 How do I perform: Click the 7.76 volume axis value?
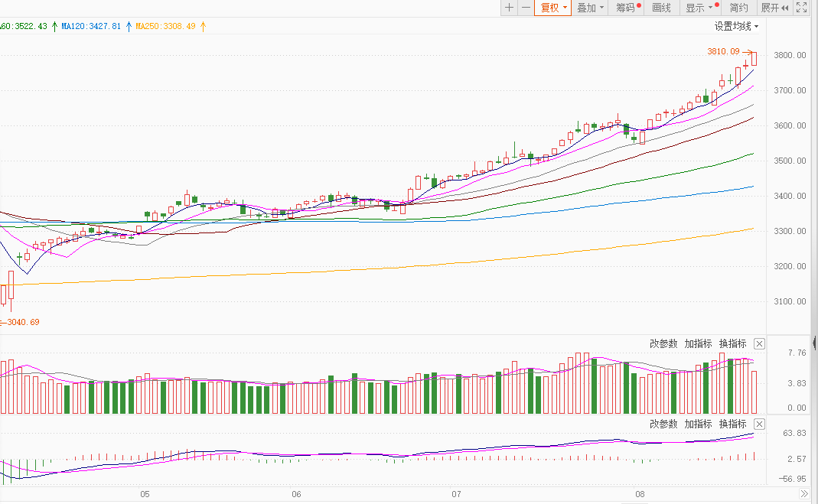[797, 353]
